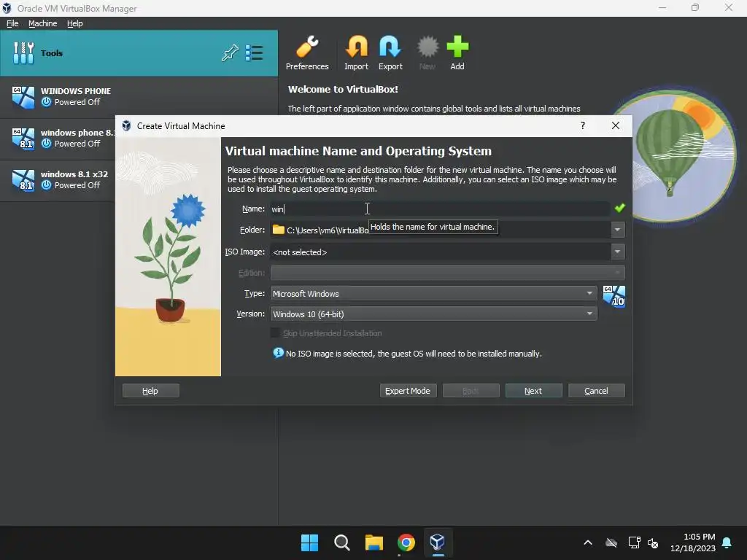Click the WINDOWS PHONE OS icon
Viewport: 747px width, 560px height.
click(x=23, y=97)
